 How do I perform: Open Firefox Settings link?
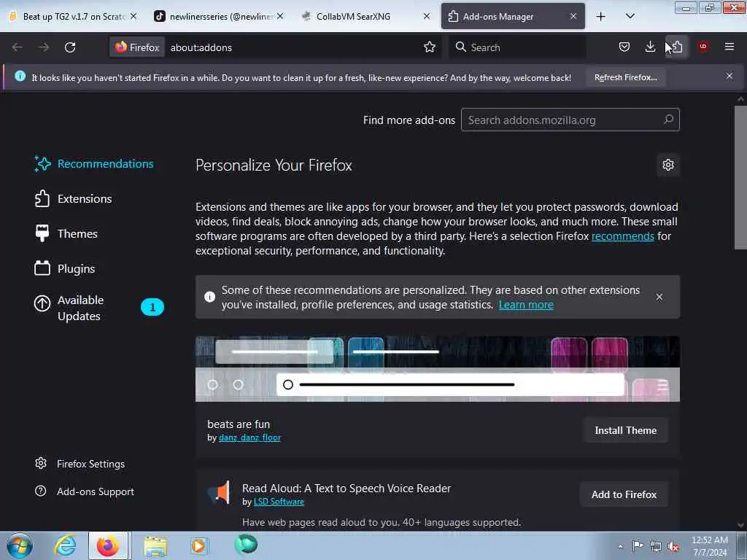coord(80,464)
